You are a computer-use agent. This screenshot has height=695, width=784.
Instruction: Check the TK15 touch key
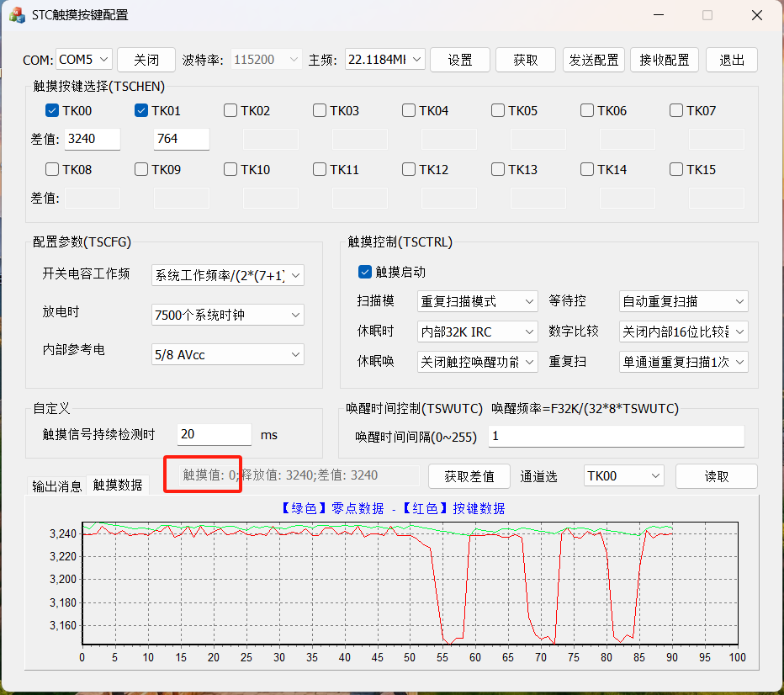tap(676, 169)
